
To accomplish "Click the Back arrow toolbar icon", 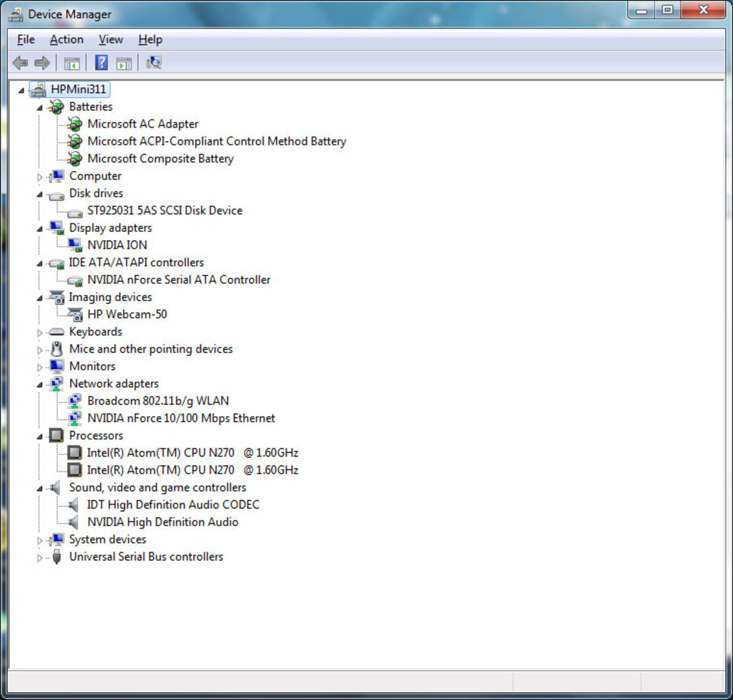I will pyautogui.click(x=20, y=63).
